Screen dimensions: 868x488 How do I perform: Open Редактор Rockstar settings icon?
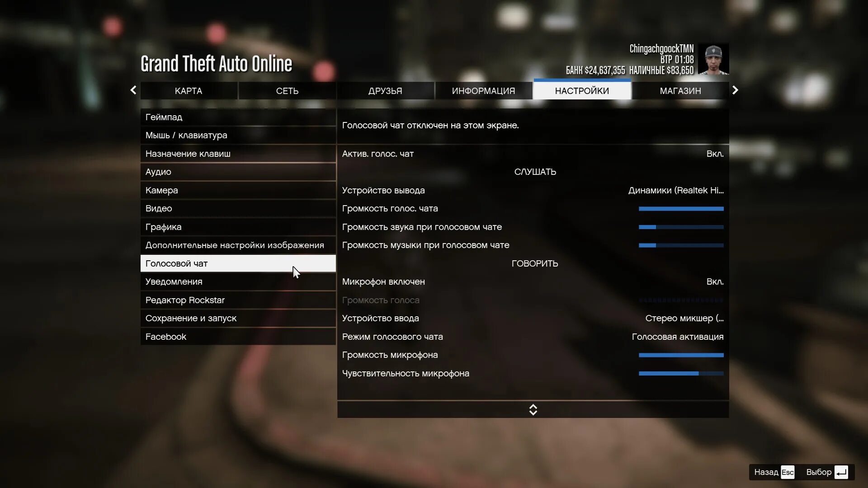click(x=185, y=300)
